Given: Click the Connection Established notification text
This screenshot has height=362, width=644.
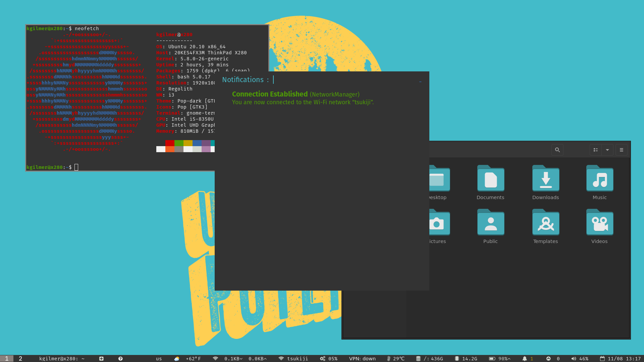Looking at the screenshot, I should (x=270, y=94).
